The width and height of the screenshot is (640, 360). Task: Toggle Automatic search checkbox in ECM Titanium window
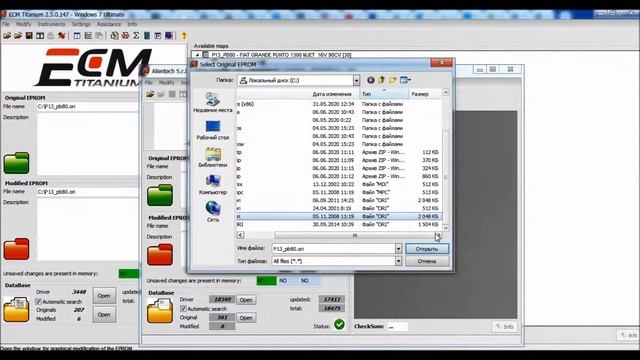(x=39, y=302)
